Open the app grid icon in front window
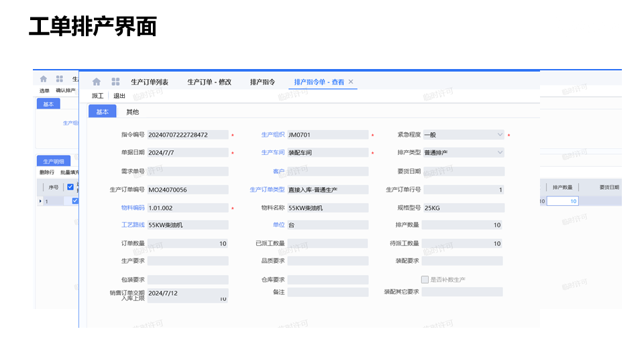Image resolution: width=644 pixels, height=362 pixels. pyautogui.click(x=115, y=82)
